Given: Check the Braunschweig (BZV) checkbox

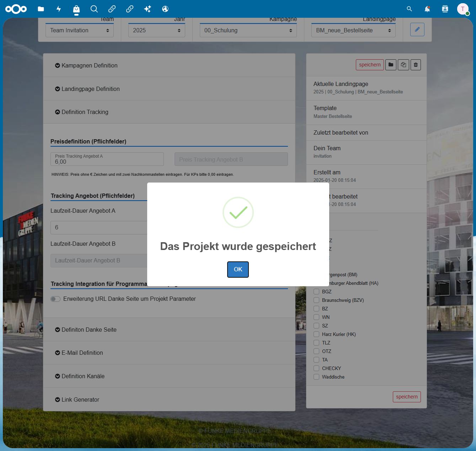Looking at the screenshot, I should pos(316,300).
